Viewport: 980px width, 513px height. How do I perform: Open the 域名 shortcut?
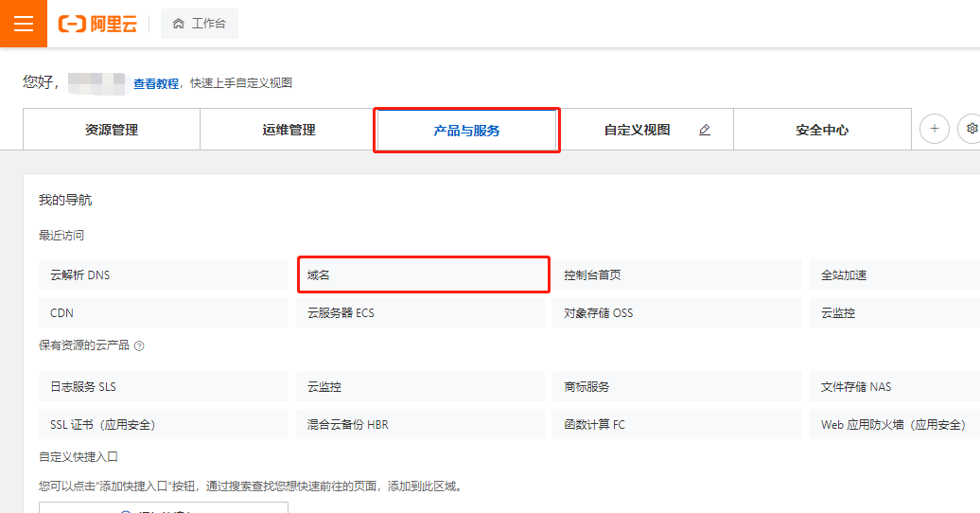coord(423,274)
